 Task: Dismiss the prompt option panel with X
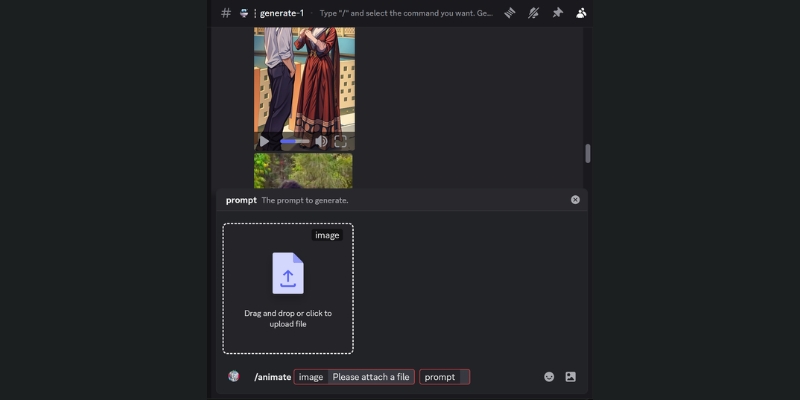pos(575,200)
